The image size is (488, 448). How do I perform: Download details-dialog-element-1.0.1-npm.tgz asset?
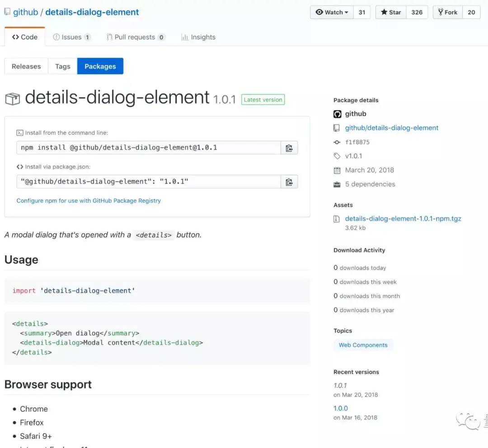403,219
